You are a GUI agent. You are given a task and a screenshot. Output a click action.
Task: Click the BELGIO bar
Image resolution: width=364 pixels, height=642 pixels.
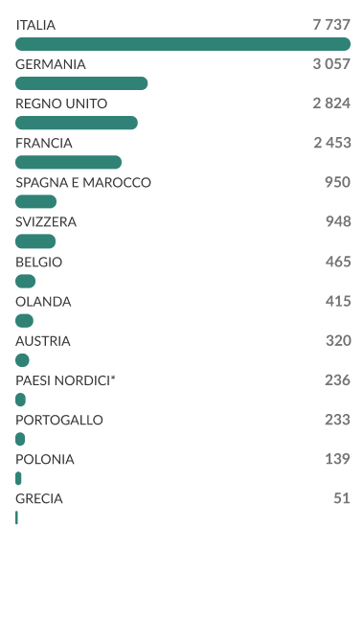(x=26, y=282)
